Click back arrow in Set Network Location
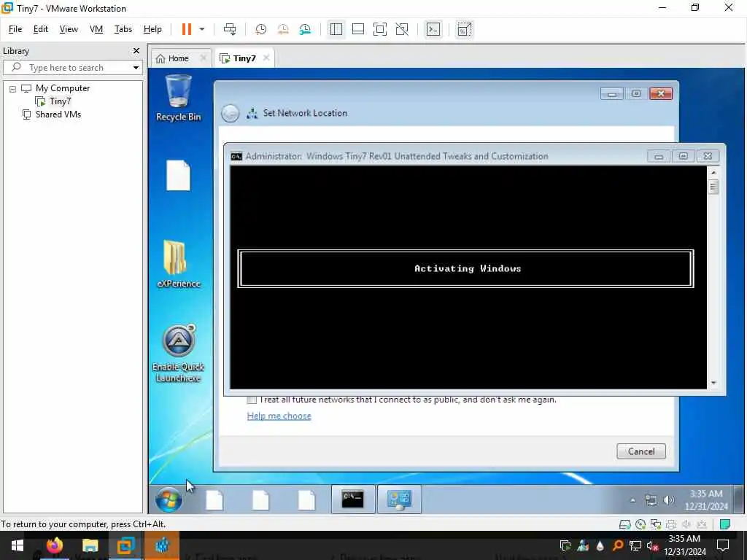 pyautogui.click(x=230, y=113)
